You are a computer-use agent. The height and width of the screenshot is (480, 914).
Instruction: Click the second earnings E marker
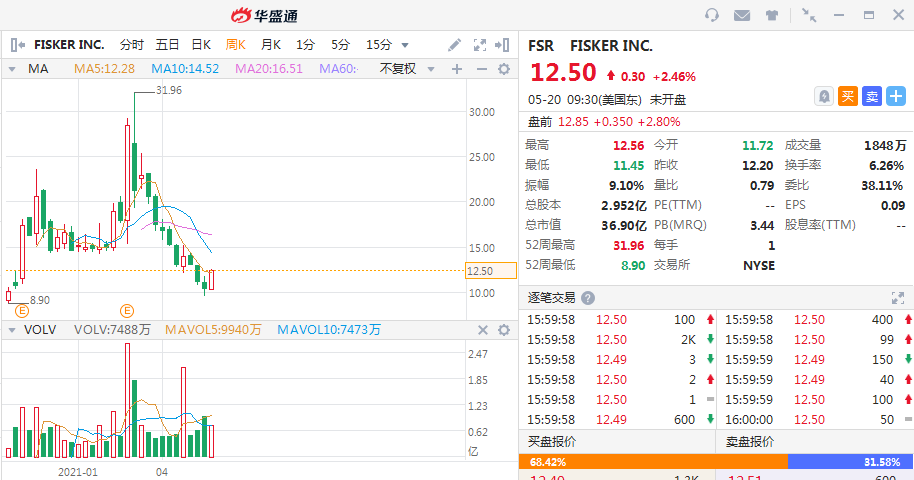click(126, 311)
